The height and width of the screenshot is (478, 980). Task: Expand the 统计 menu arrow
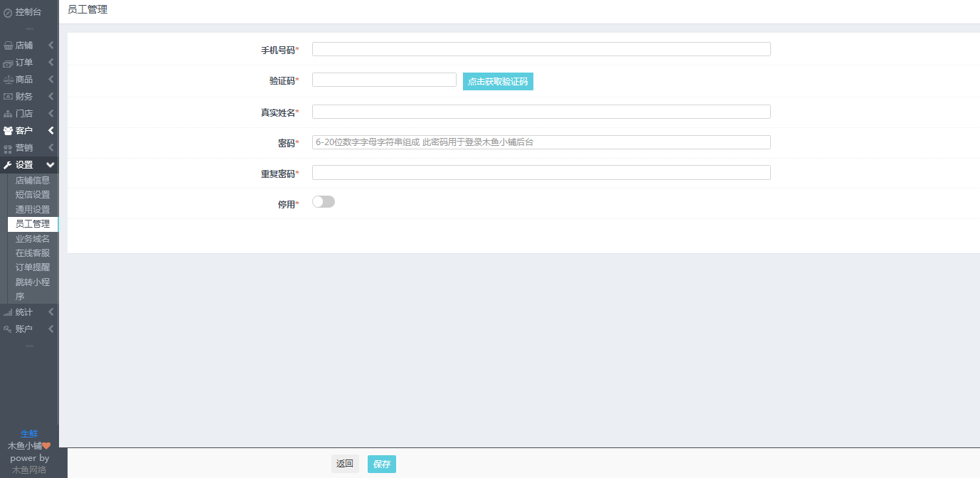pyautogui.click(x=50, y=312)
